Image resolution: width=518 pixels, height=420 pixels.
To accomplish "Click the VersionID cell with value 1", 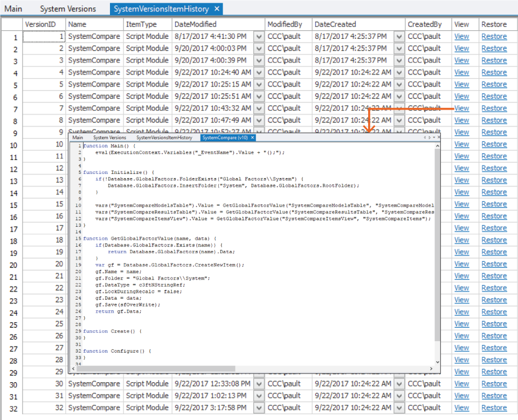I will point(44,36).
